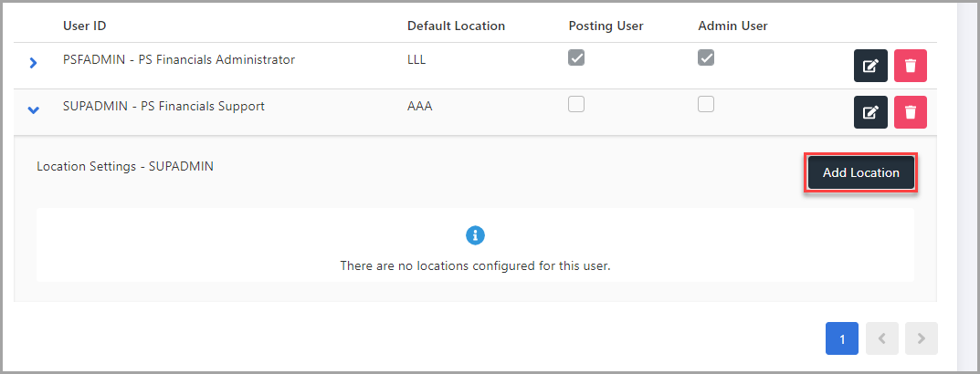
Task: Go to next page arrow
Action: point(922,338)
